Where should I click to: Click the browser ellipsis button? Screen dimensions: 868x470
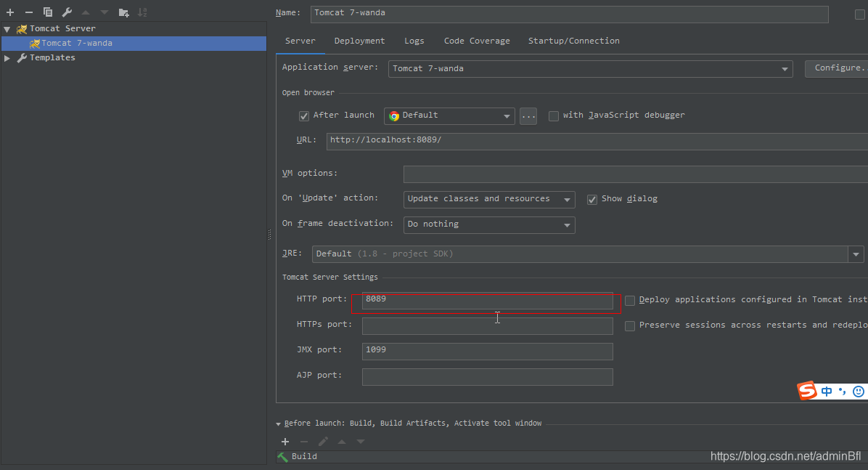528,116
